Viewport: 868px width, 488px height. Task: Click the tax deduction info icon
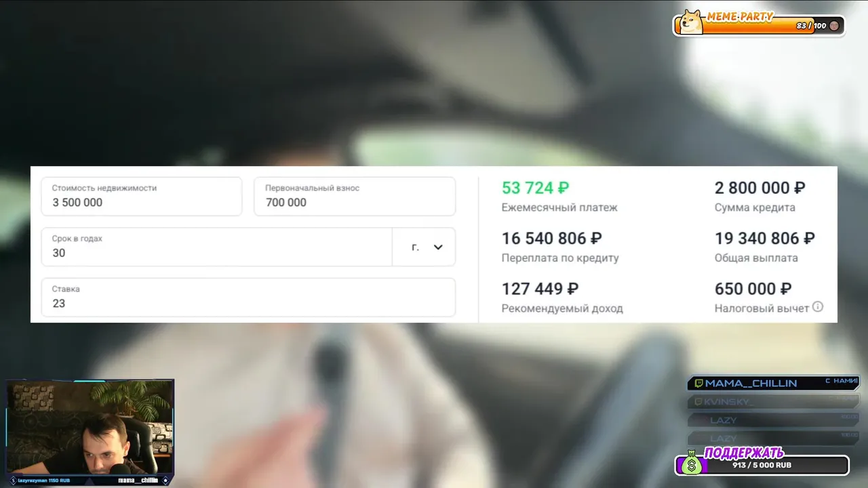818,307
